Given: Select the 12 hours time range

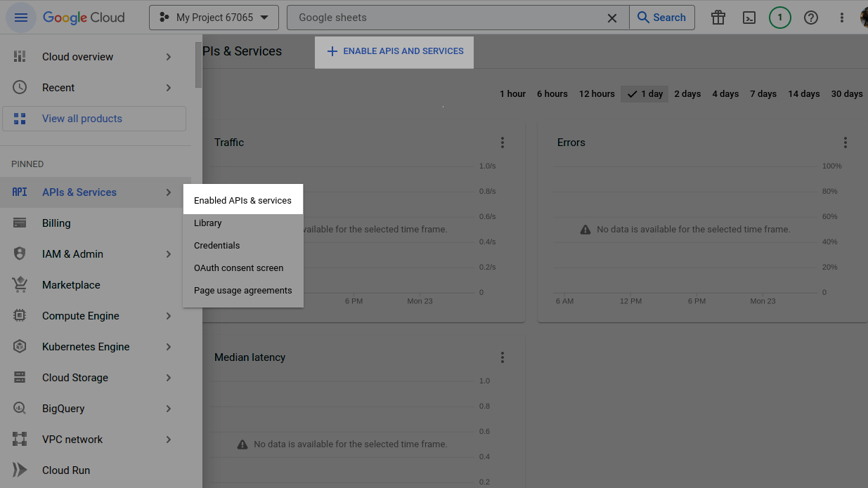Looking at the screenshot, I should [x=597, y=94].
